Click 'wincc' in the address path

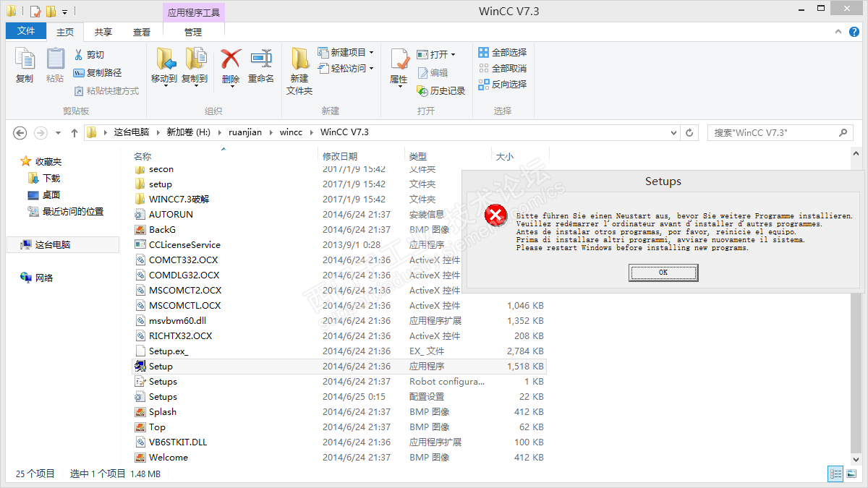point(292,132)
